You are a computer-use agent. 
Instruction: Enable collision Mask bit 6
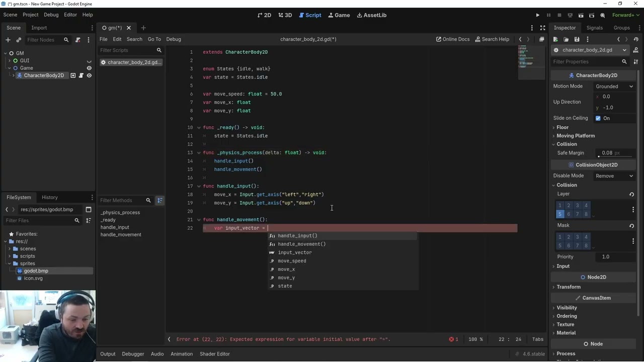(x=569, y=245)
